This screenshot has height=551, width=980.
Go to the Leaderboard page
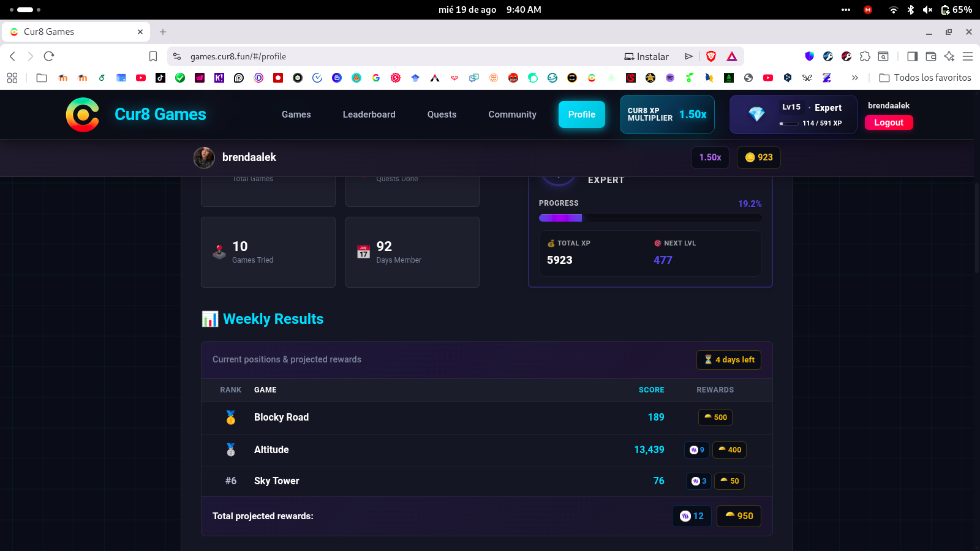369,114
